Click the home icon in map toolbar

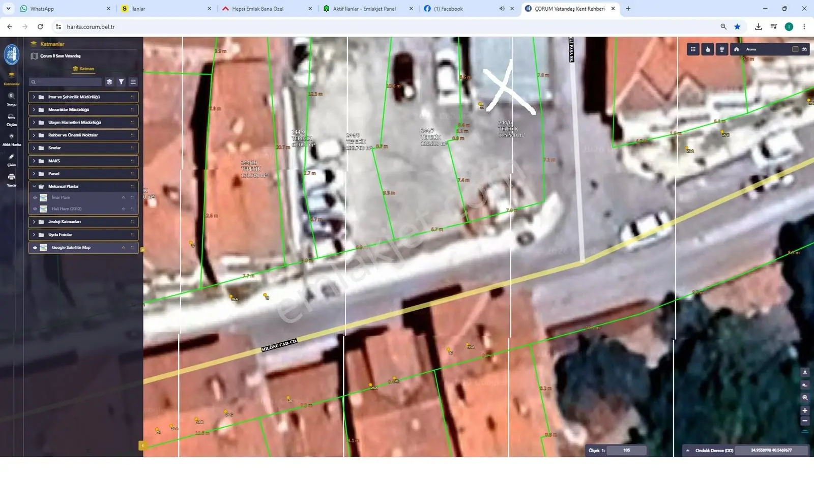click(736, 49)
